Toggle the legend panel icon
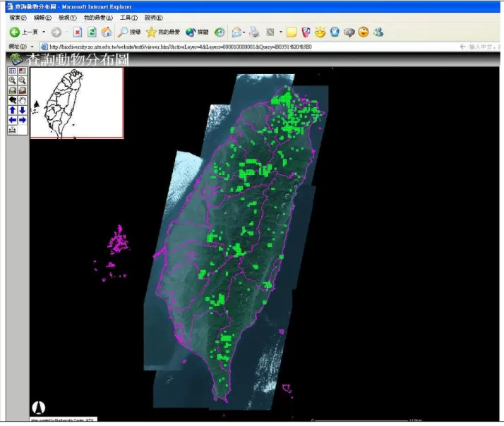The width and height of the screenshot is (504, 426). pyautogui.click(x=12, y=71)
